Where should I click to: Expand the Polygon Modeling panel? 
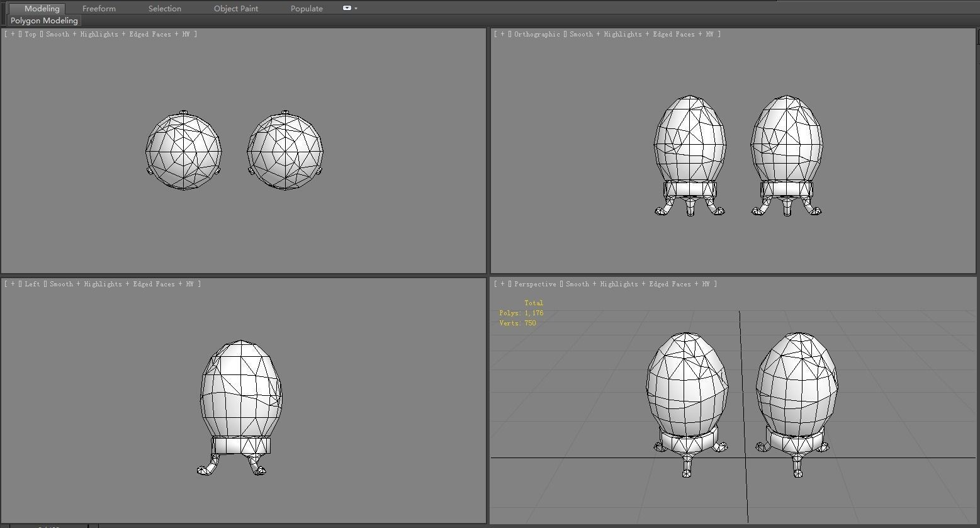pyautogui.click(x=44, y=21)
